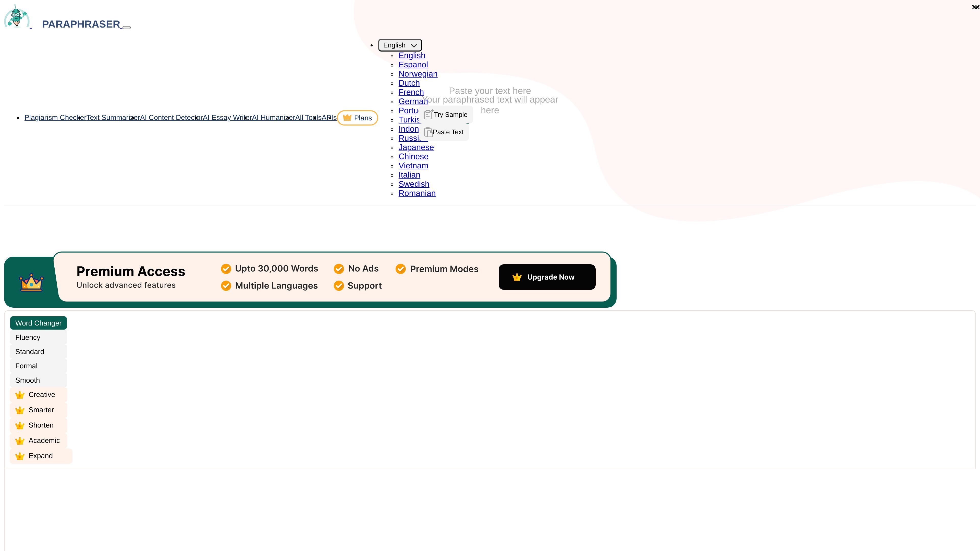The height and width of the screenshot is (551, 980).
Task: Select the Smarter premium mode
Action: tap(39, 410)
